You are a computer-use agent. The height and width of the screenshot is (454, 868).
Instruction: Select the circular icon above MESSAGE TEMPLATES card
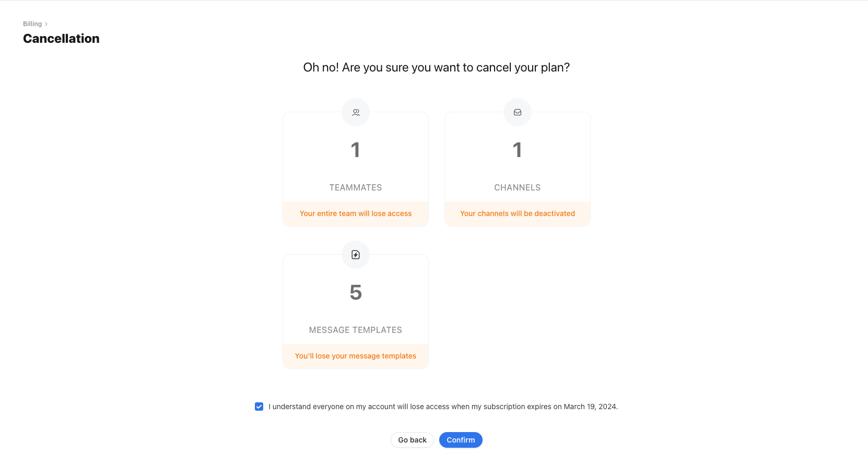coord(356,255)
